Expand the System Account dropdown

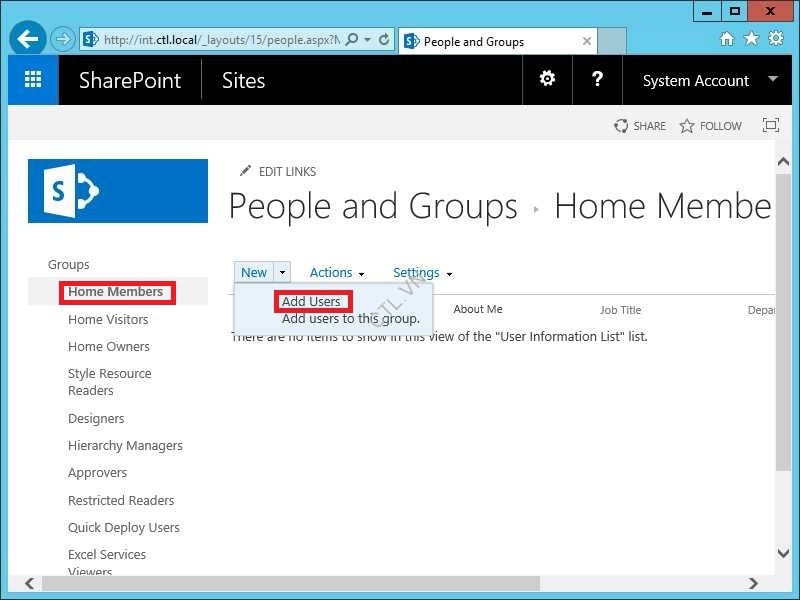tap(772, 80)
